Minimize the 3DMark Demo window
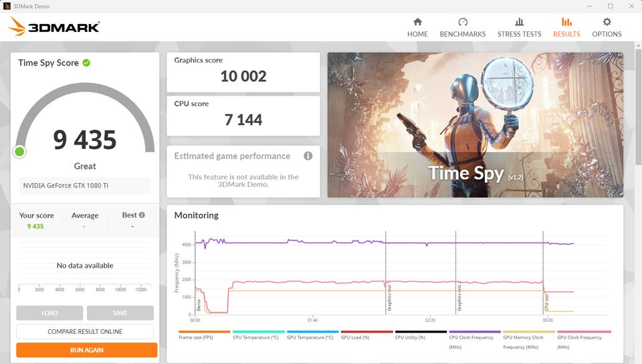 (x=589, y=6)
